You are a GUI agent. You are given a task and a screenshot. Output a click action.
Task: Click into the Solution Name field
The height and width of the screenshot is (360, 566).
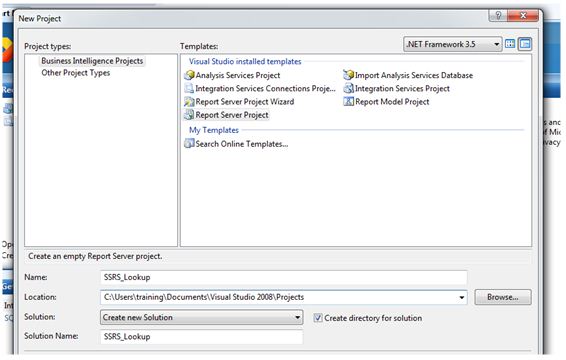point(201,337)
